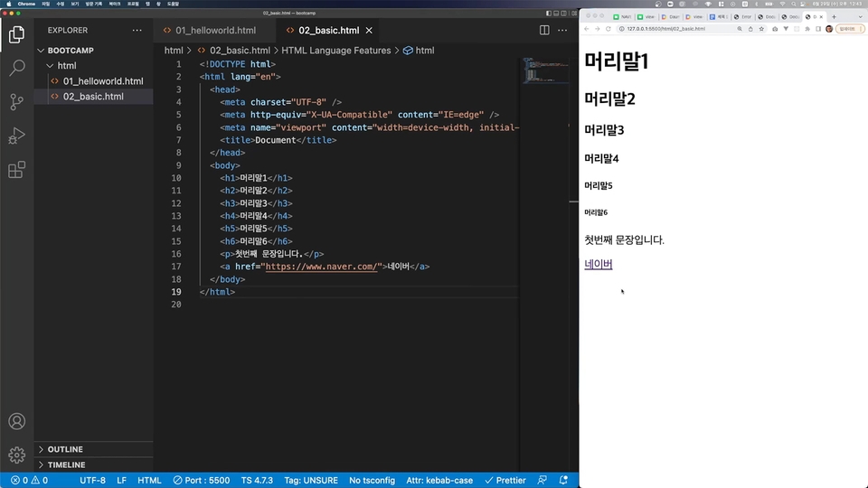
Task: Change the LF end of line sequence
Action: (x=121, y=480)
